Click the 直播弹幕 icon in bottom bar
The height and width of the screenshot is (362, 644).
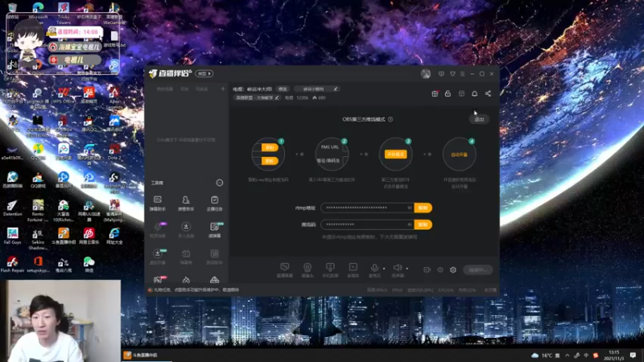point(285,269)
